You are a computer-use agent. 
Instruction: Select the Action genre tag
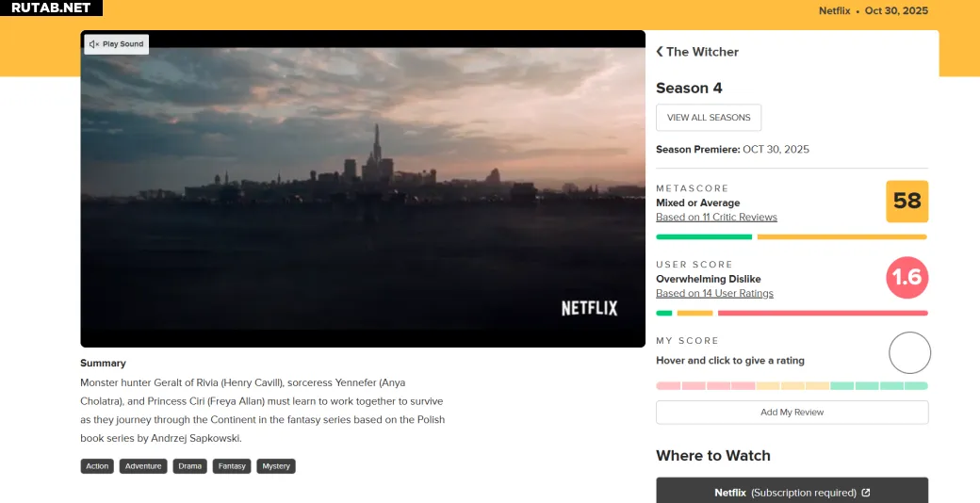(97, 466)
